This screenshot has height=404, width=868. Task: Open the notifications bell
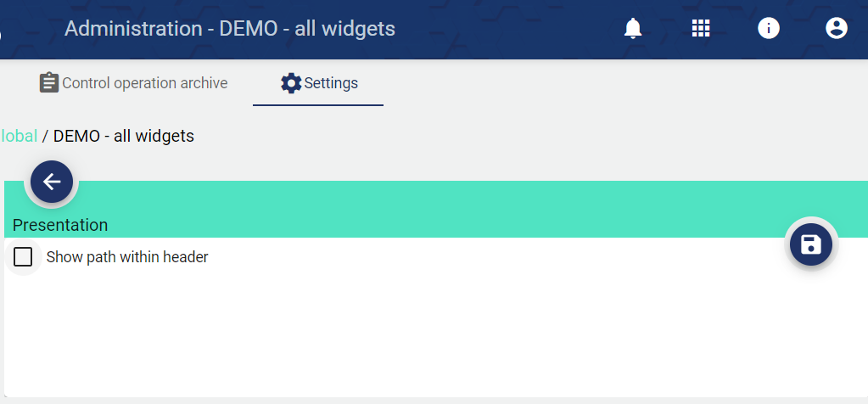(x=633, y=29)
